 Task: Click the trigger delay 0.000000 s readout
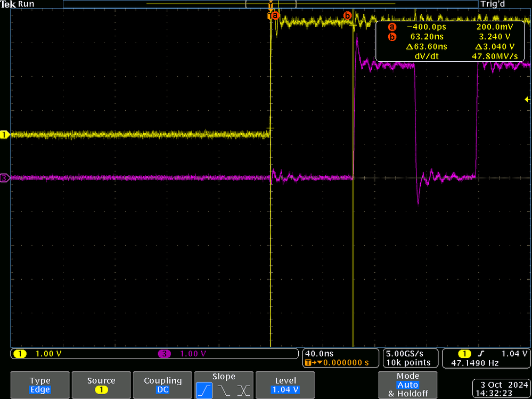346,363
